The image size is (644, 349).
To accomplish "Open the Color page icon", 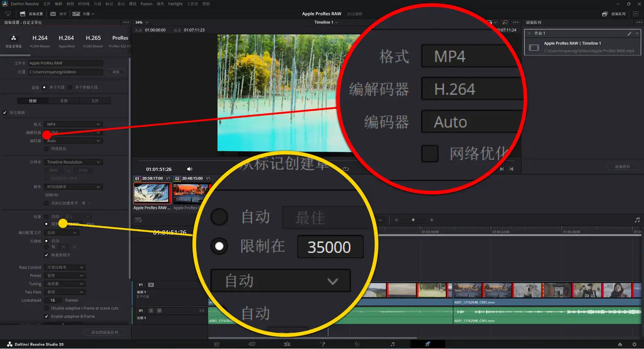I will (x=357, y=344).
